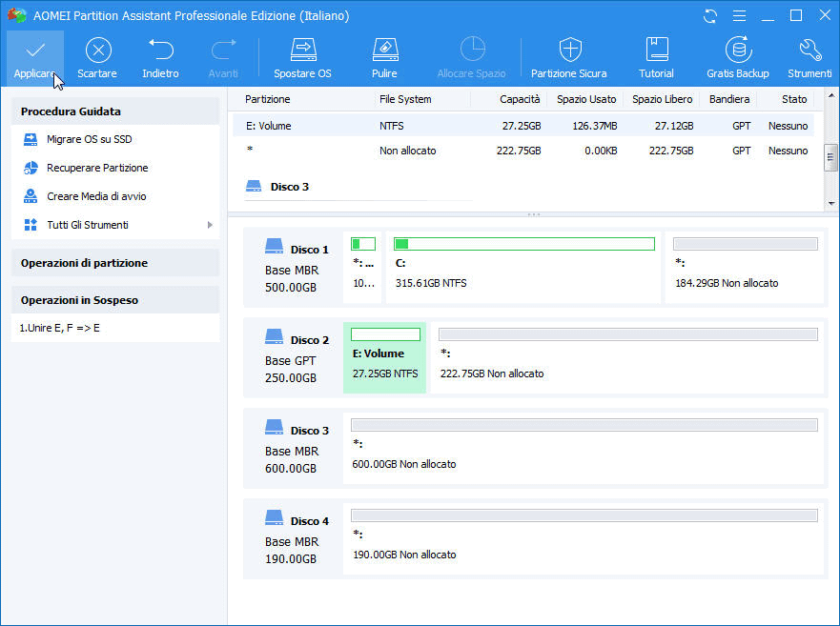Screen dimensions: 840x626
Task: Click the refresh icon in title bar
Action: click(x=710, y=16)
